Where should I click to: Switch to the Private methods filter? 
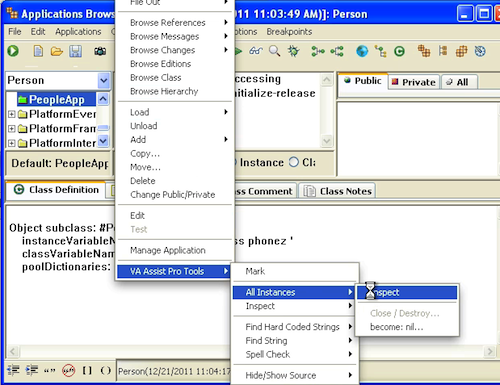tap(414, 82)
